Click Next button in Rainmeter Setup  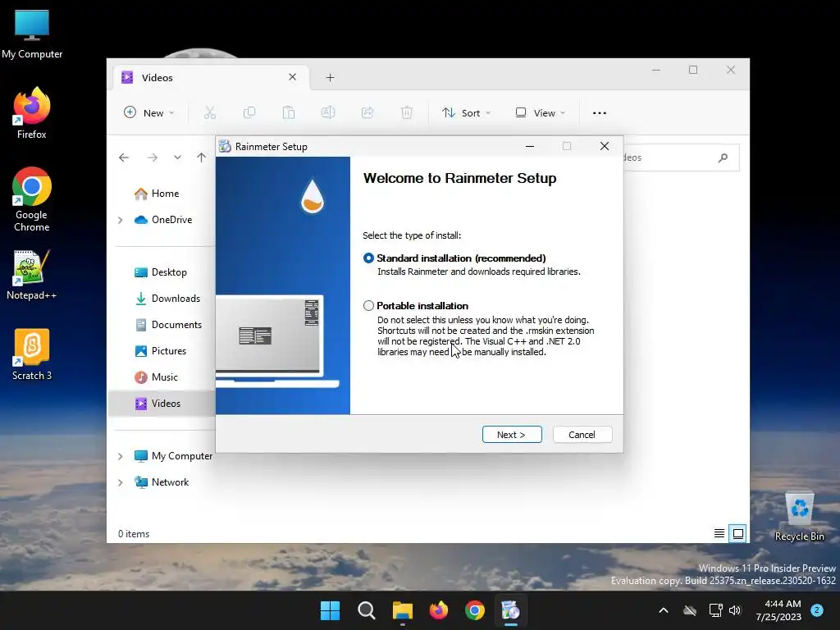pyautogui.click(x=512, y=435)
